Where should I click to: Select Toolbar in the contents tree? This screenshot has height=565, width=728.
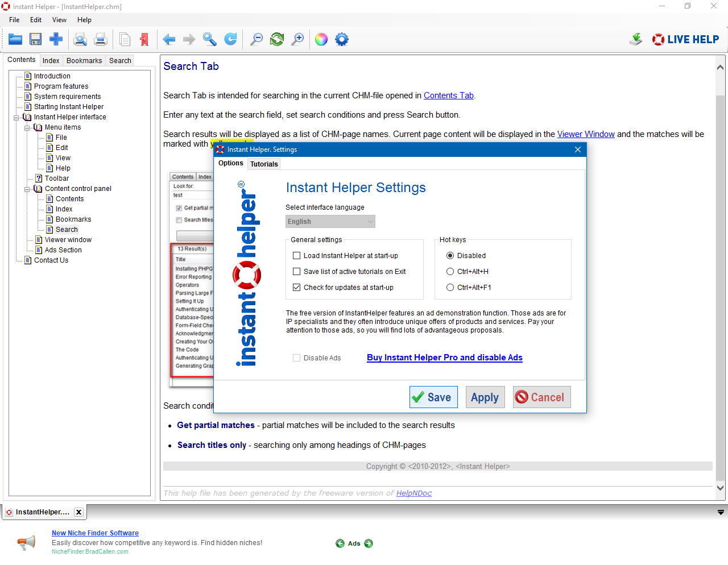[57, 178]
